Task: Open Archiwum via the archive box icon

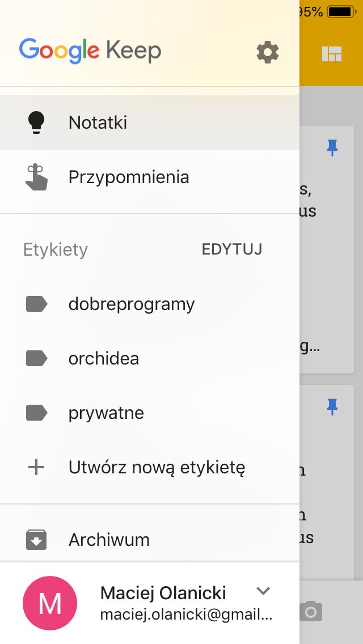Action: (x=36, y=539)
